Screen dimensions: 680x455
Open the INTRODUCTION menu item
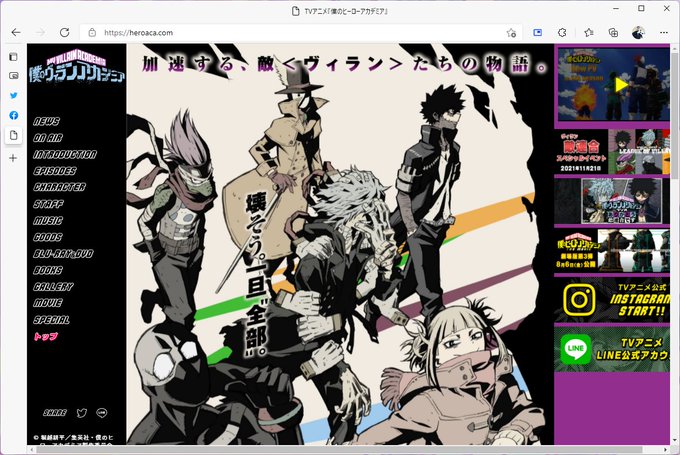pyautogui.click(x=65, y=154)
